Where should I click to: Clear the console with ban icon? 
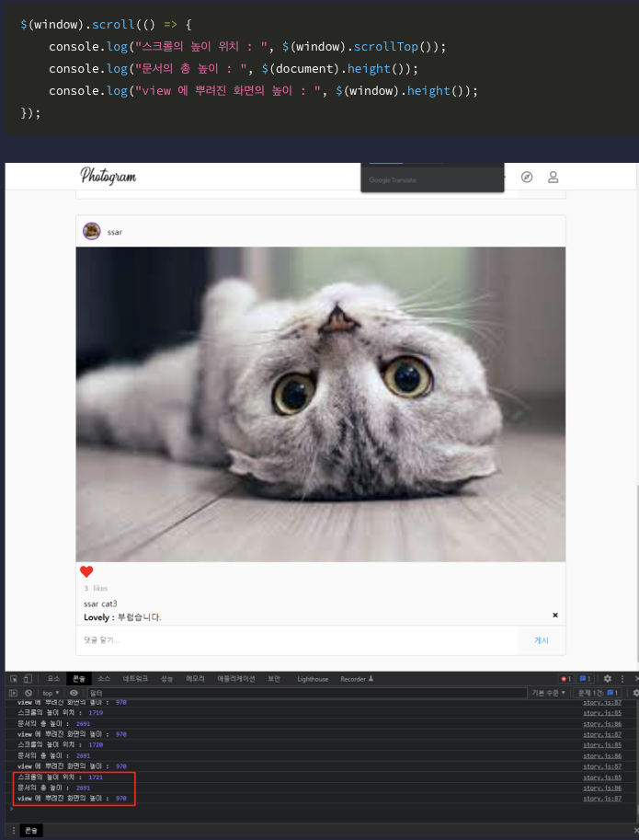[29, 693]
